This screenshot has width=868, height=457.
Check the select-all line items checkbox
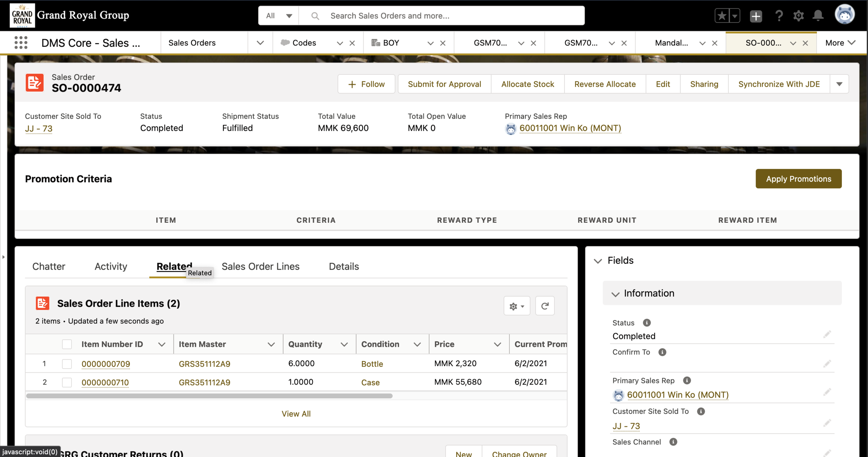pyautogui.click(x=67, y=344)
